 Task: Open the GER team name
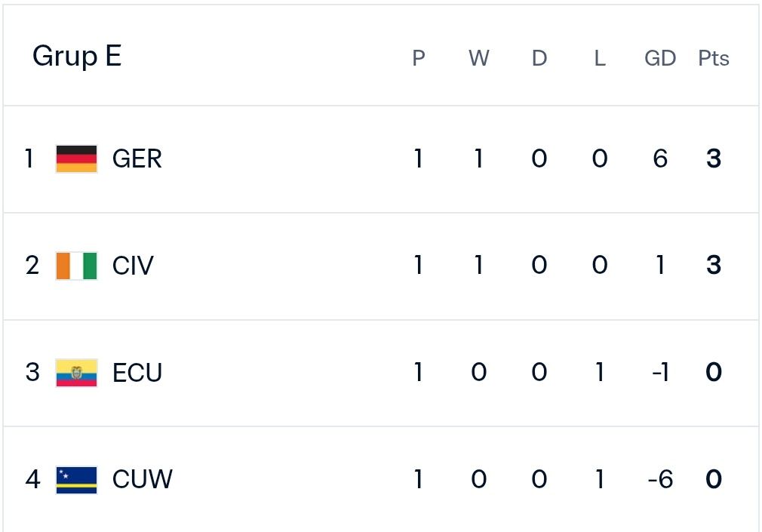pyautogui.click(x=137, y=159)
